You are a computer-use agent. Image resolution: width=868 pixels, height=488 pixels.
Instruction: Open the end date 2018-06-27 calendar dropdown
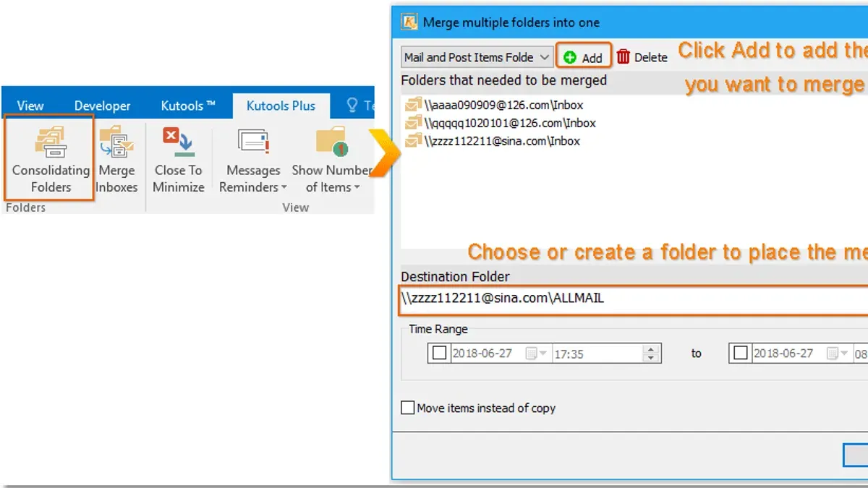tap(837, 354)
